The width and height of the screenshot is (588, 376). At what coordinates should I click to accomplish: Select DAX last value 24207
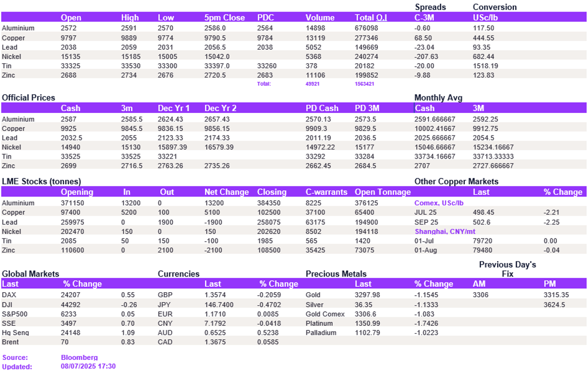(x=70, y=295)
